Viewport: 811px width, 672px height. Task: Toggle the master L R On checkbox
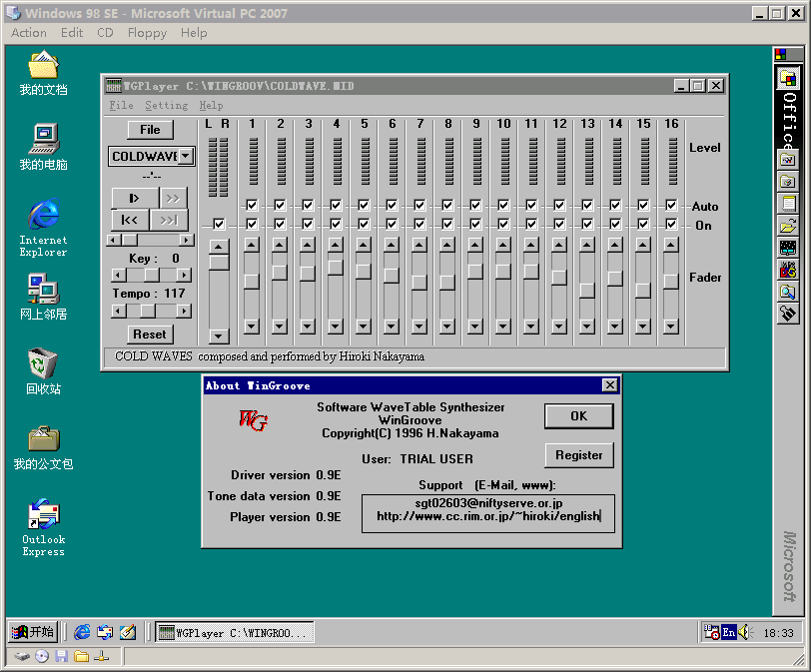pos(219,224)
